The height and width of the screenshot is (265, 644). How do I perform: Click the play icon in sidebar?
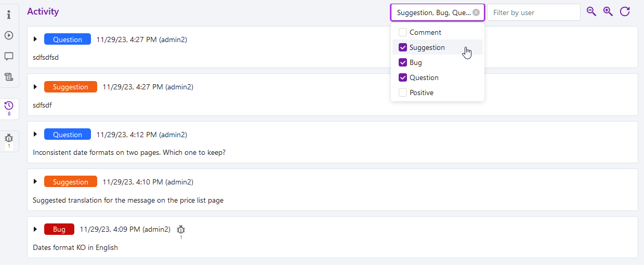(x=9, y=35)
